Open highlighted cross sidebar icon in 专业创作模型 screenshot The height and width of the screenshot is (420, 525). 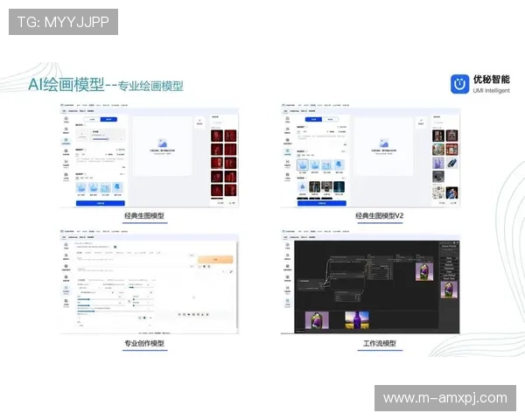[x=66, y=290]
